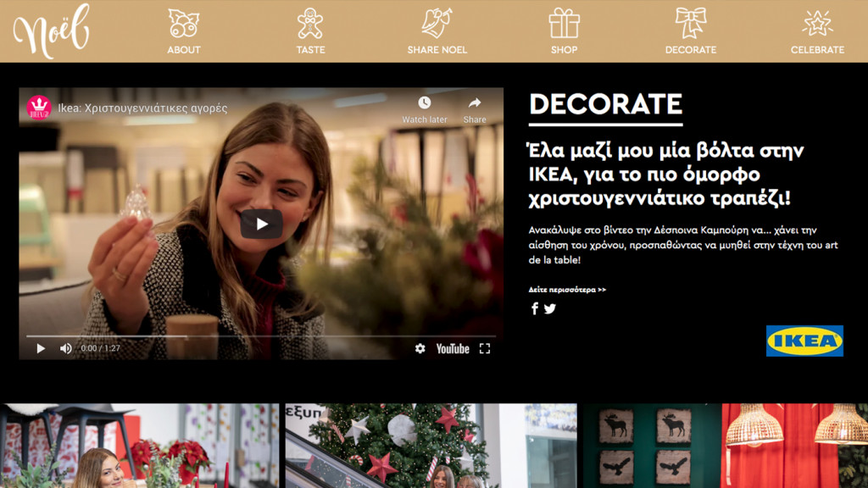The height and width of the screenshot is (488, 868).
Task: Open the Christmas tree with stars thumbnail
Action: point(431,446)
